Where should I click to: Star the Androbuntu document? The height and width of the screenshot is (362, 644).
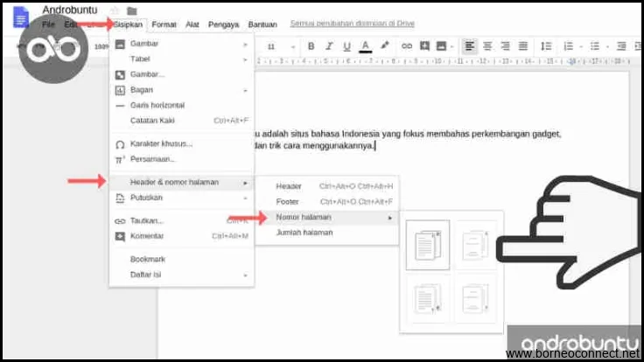(x=115, y=10)
